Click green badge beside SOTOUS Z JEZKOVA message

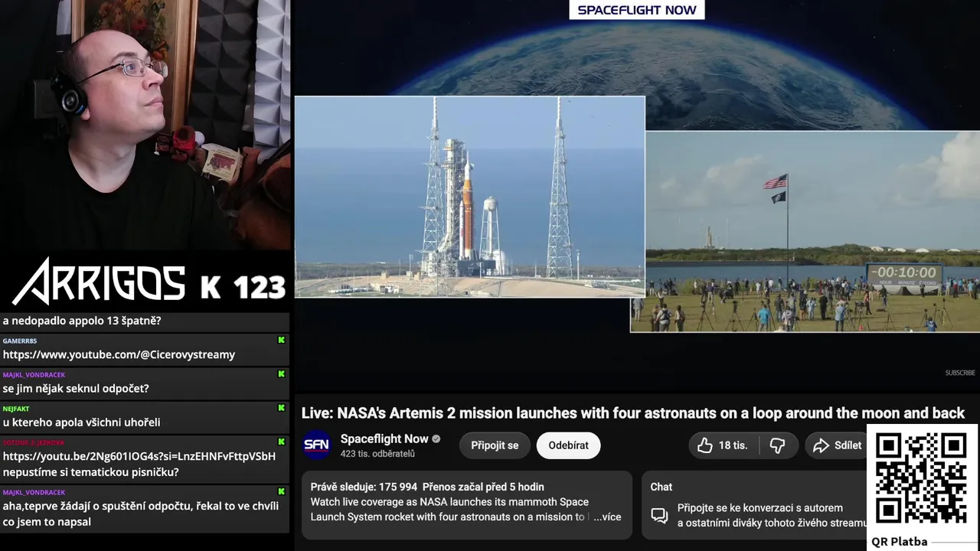281,442
